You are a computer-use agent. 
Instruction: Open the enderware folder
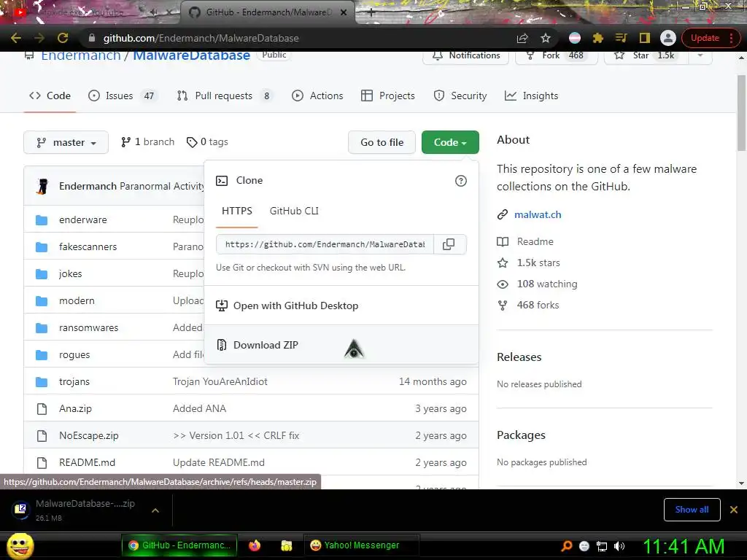click(x=83, y=219)
